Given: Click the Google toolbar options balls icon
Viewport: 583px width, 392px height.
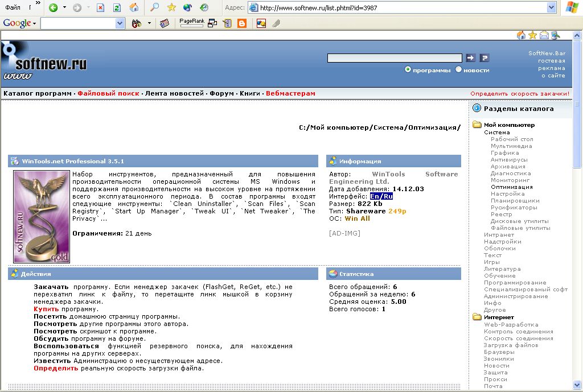Looking at the screenshot, I should (x=261, y=23).
